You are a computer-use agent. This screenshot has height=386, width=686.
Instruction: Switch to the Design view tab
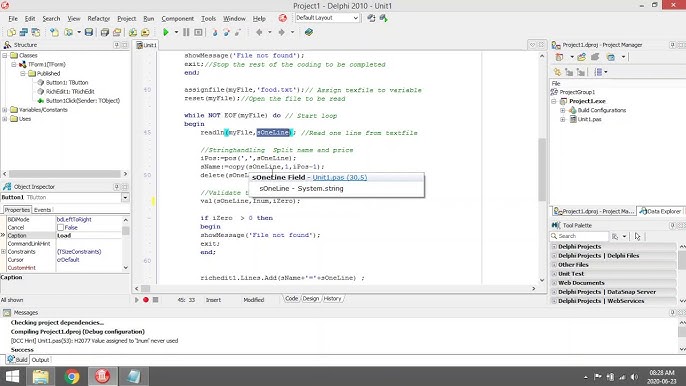click(x=311, y=299)
